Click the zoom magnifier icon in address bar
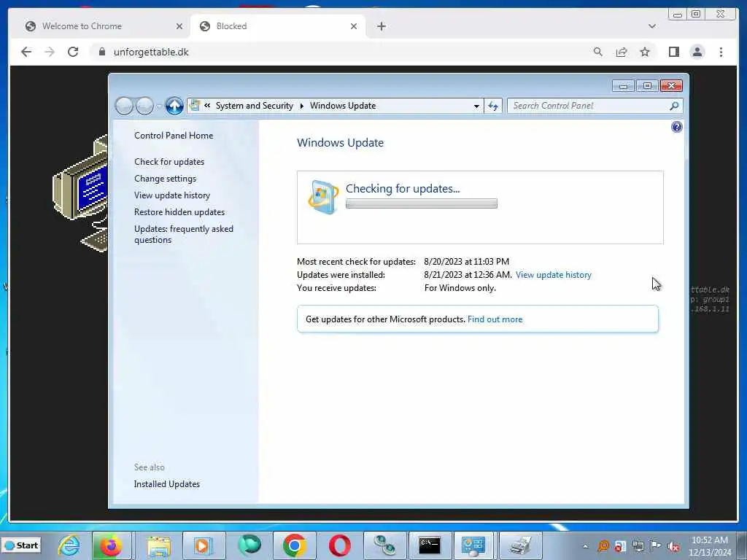 coord(598,52)
